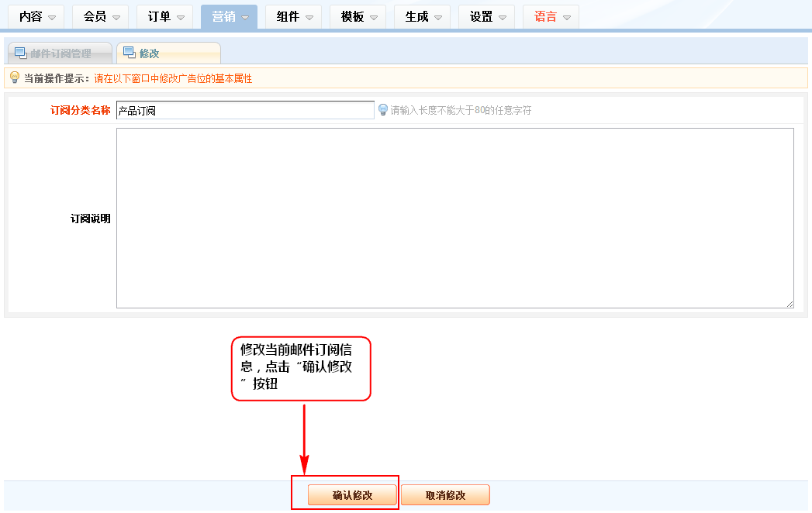Switch to the 邮件订阅管理 tab

[x=60, y=53]
